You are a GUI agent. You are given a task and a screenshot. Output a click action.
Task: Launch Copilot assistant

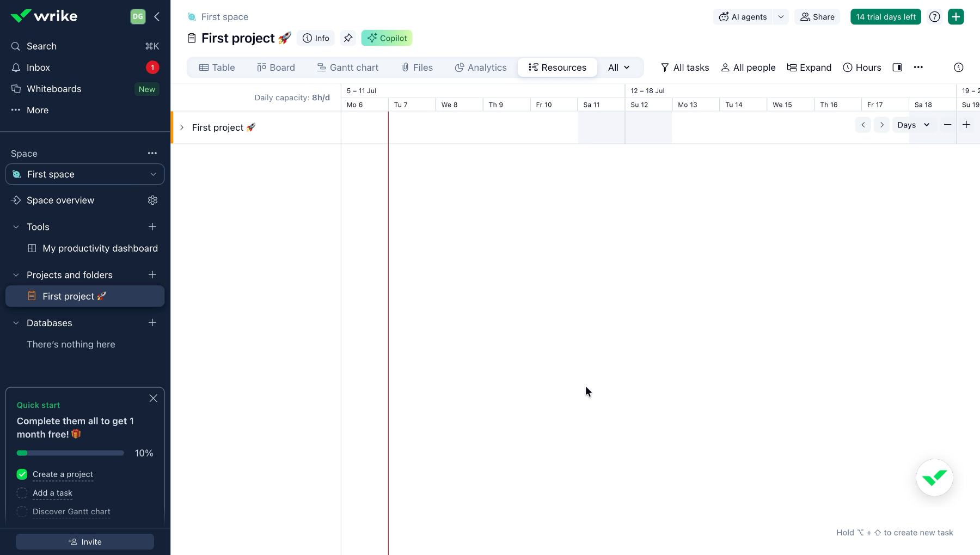pyautogui.click(x=387, y=38)
